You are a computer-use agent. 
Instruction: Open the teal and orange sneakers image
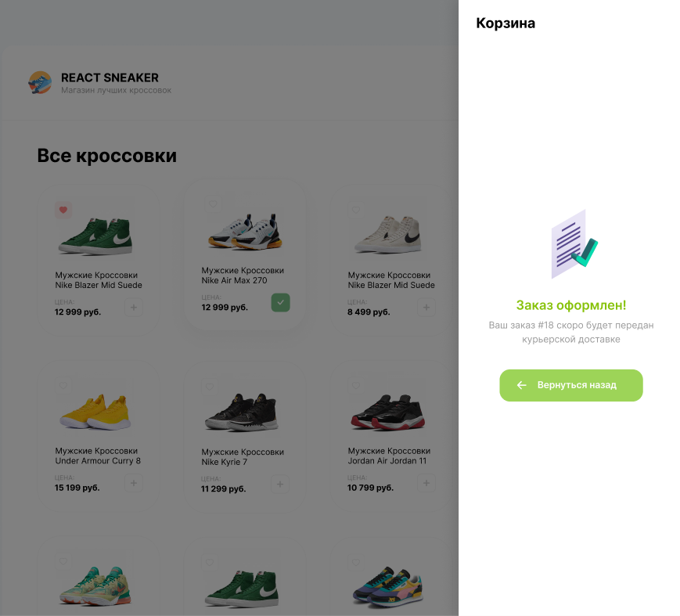[x=95, y=586]
